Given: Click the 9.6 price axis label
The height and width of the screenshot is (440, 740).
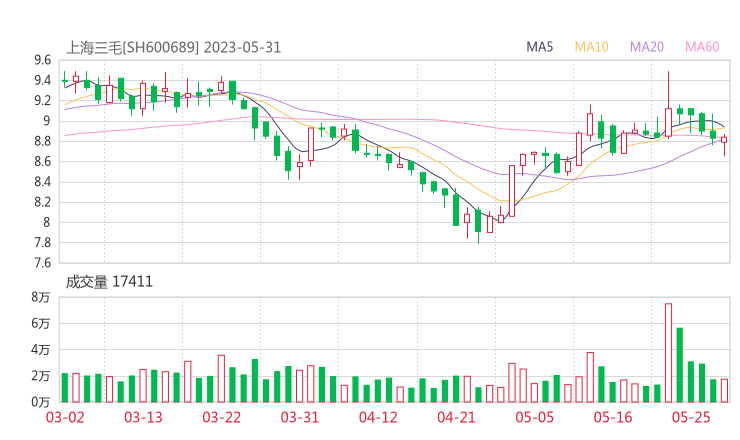Looking at the screenshot, I should click(x=42, y=60).
